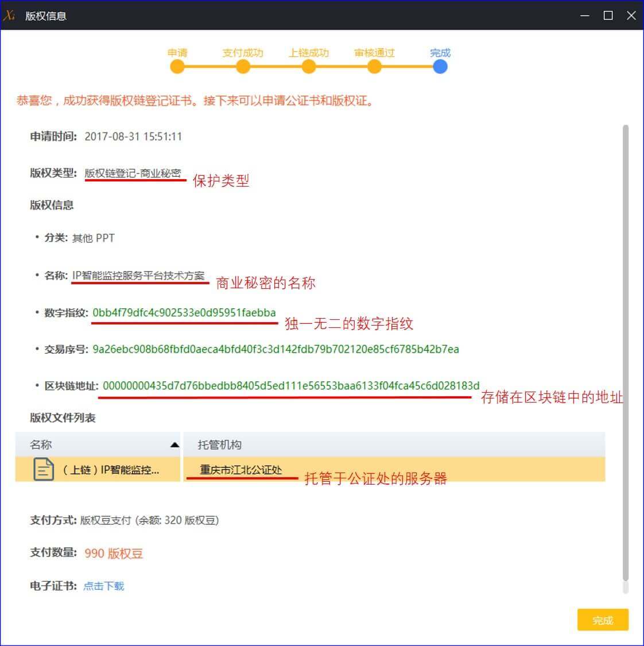Click the 托管机构 column header
Image resolution: width=644 pixels, height=646 pixels.
click(x=394, y=444)
